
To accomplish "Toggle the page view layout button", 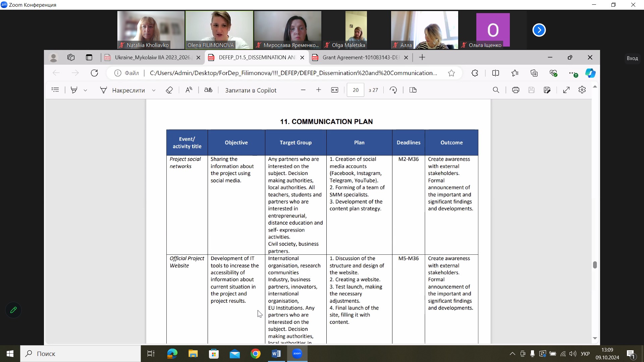I will point(413,90).
